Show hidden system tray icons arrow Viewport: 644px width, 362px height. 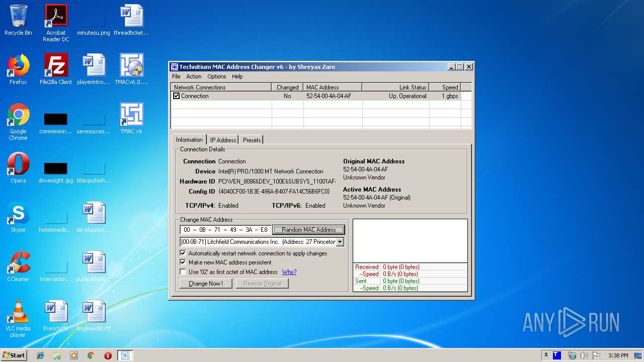(546, 355)
